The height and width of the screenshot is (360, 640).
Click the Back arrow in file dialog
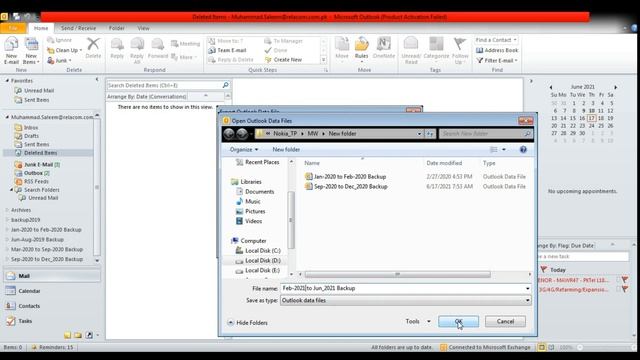point(229,133)
